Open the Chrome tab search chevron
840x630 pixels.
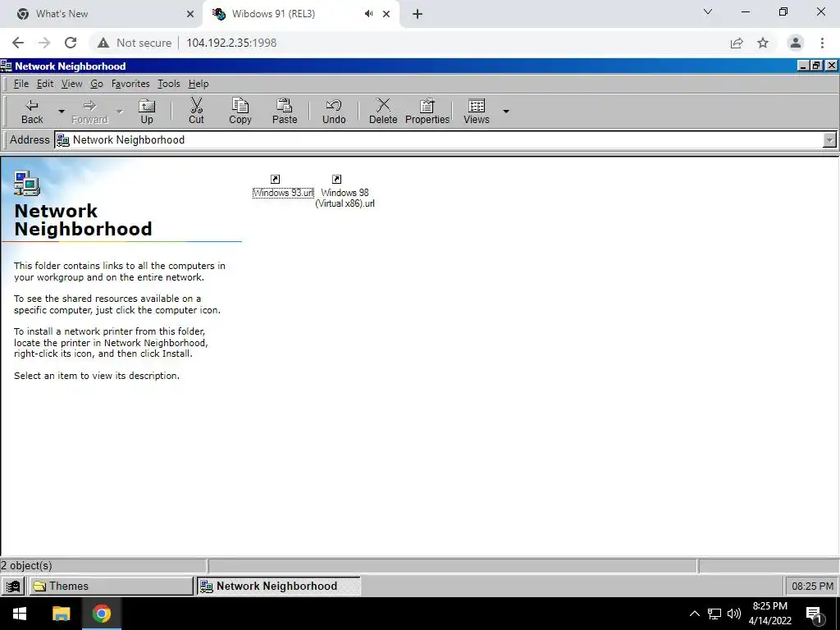(708, 11)
